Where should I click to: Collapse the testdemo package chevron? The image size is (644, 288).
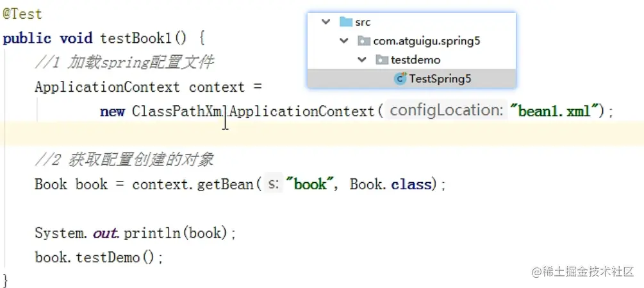click(x=362, y=60)
